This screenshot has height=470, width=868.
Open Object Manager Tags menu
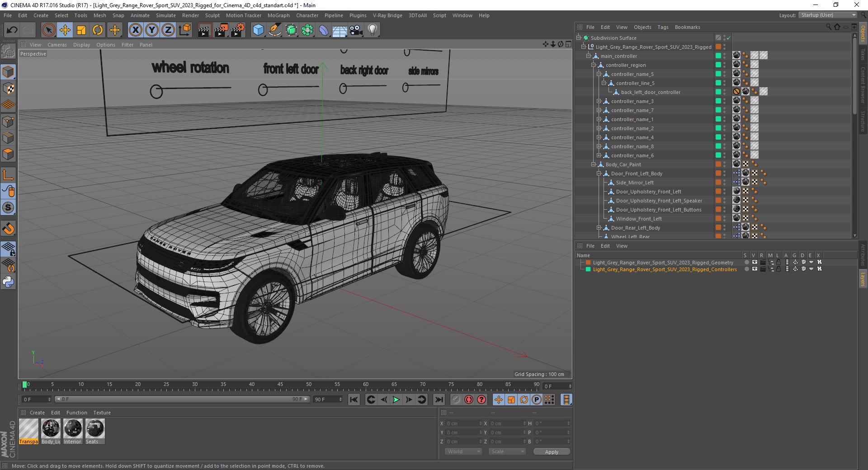[x=663, y=27]
